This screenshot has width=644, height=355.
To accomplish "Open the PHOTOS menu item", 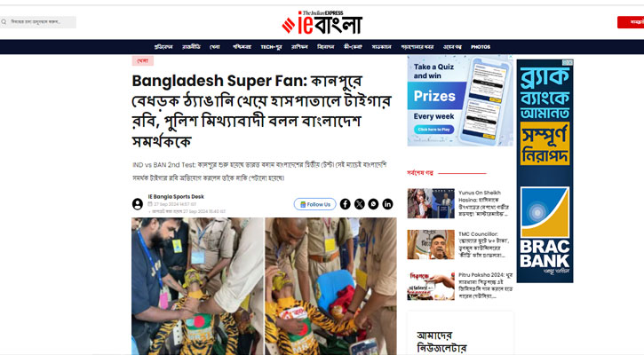I will pyautogui.click(x=481, y=47).
